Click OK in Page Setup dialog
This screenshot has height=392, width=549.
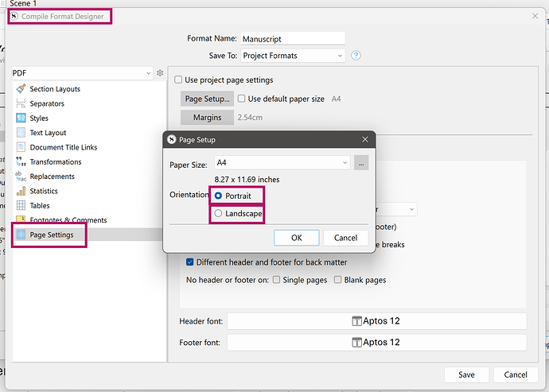click(296, 238)
